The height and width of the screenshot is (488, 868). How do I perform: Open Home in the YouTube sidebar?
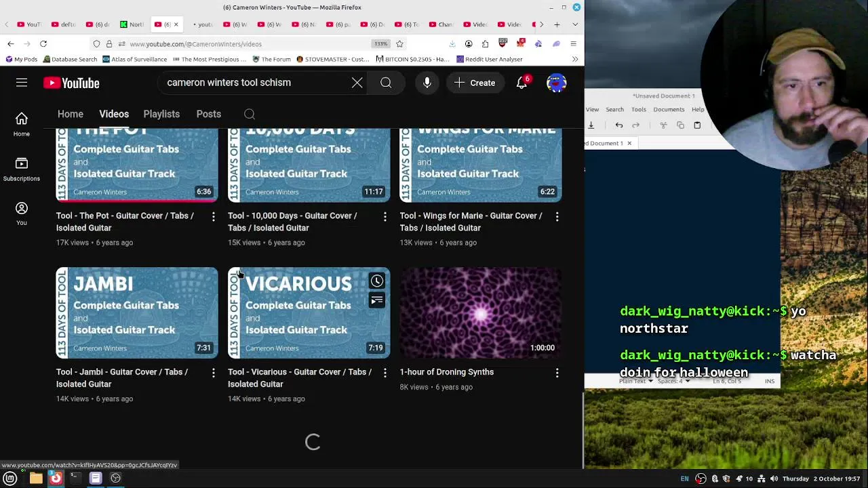pos(22,124)
